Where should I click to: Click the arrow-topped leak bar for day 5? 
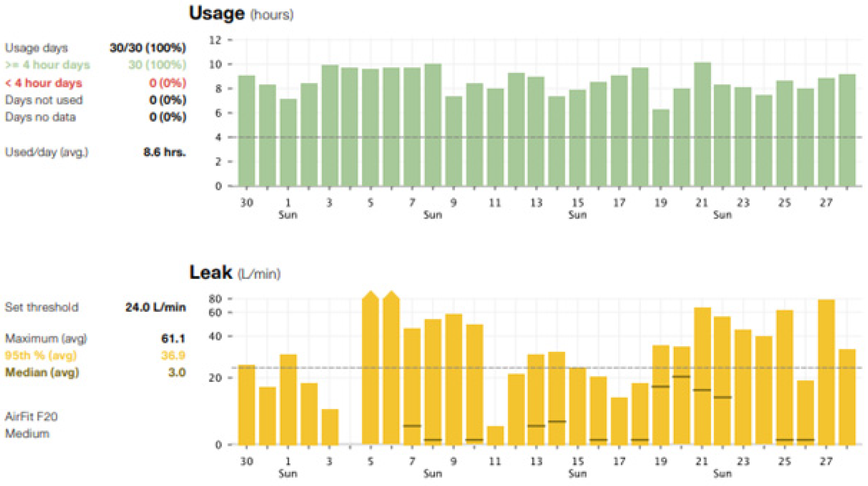coord(370,367)
